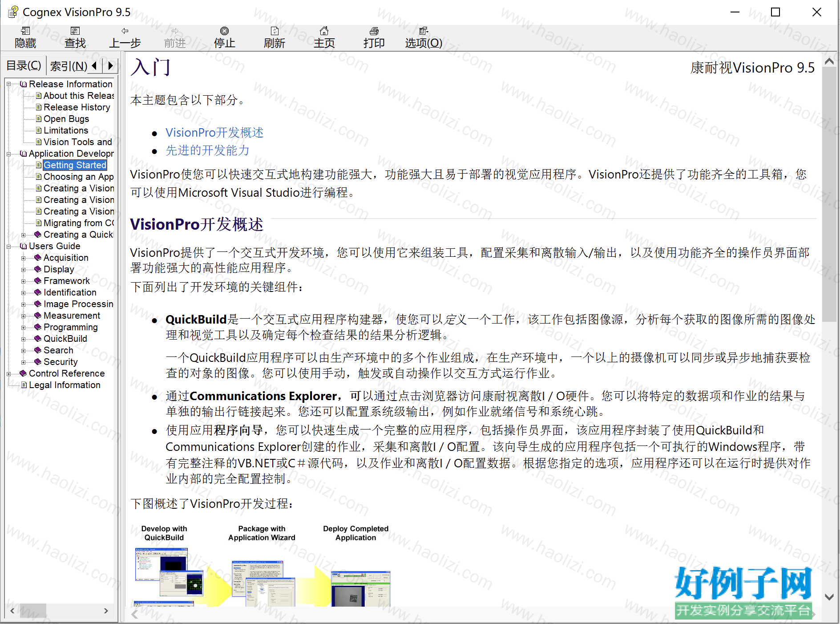Go to 主页 (Home) icon
Screen dimensions: 840x624
pyautogui.click(x=324, y=31)
